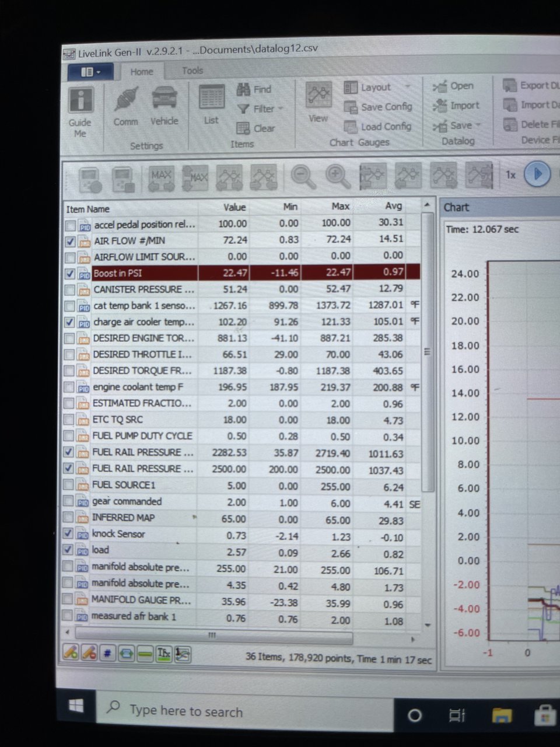The height and width of the screenshot is (747, 560).
Task: Check the CANISTER PRESSURE checkbox
Action: tap(71, 290)
